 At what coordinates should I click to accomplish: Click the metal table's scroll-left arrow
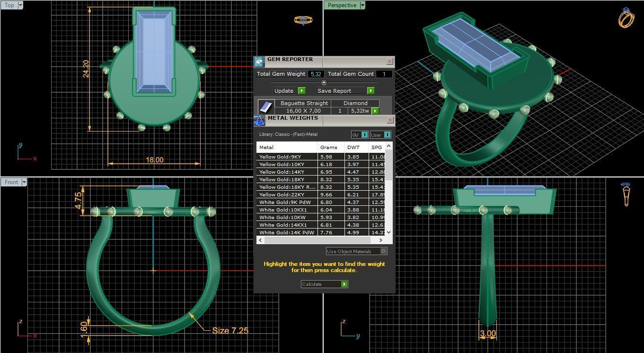(x=261, y=240)
